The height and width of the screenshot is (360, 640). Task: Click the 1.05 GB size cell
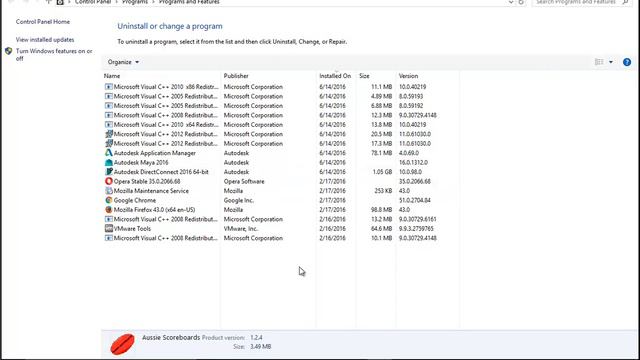382,172
